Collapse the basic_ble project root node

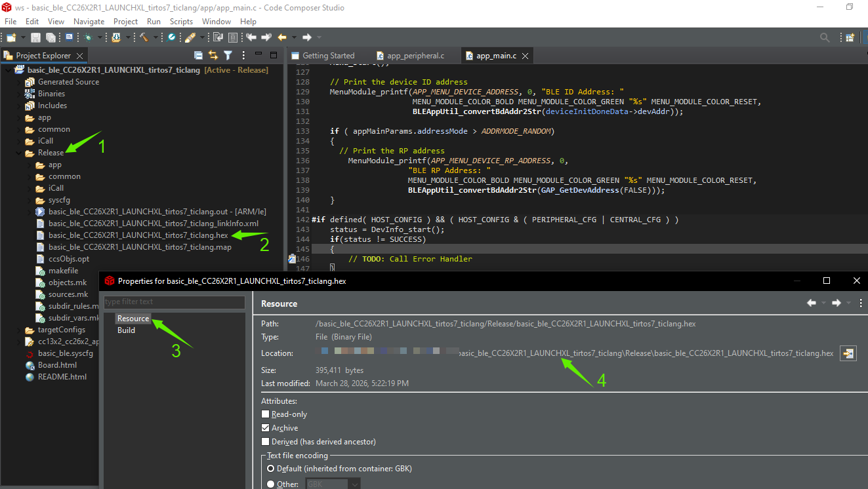(x=7, y=70)
